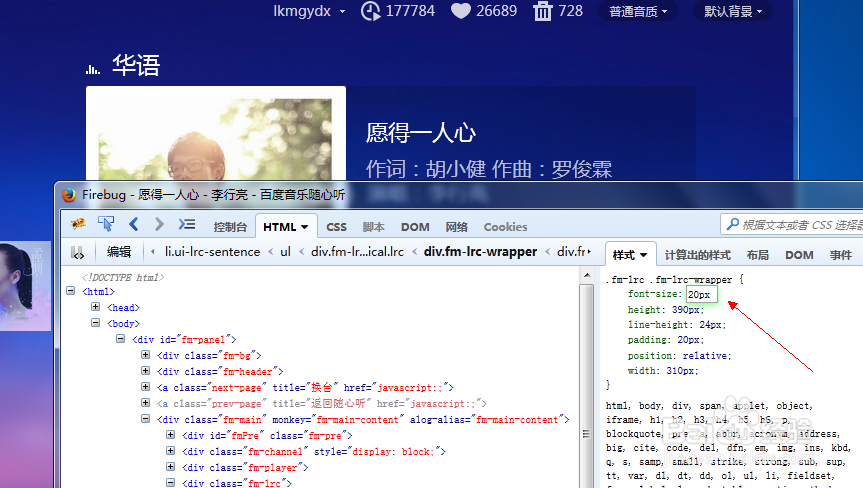Open the lkmgydx user dropdown

[309, 11]
